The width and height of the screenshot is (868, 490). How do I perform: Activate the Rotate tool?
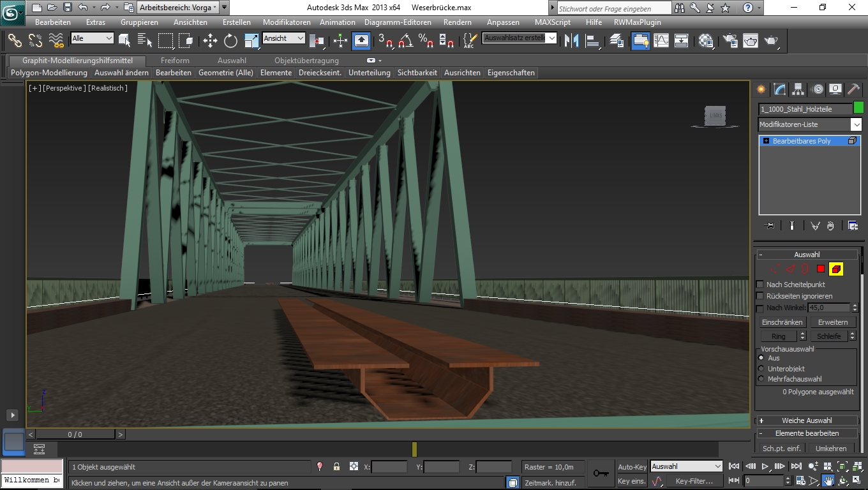230,41
